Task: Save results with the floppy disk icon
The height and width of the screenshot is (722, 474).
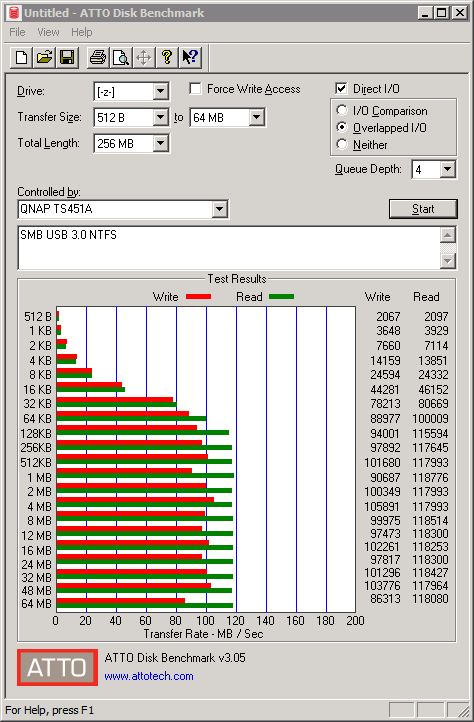Action: pos(67,58)
